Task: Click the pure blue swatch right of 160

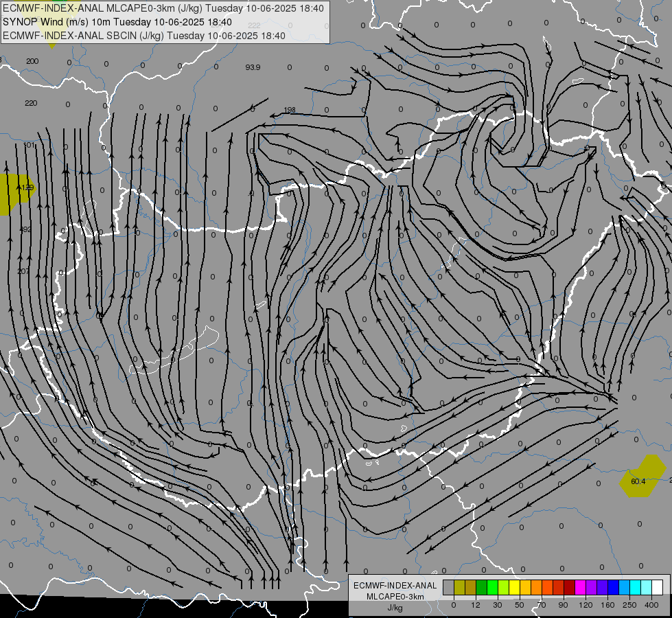Action: [613, 587]
